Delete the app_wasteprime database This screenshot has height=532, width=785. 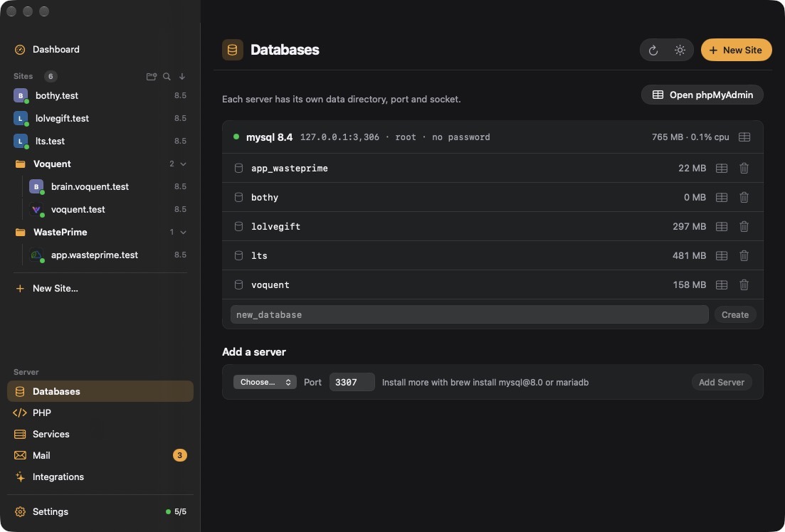click(744, 168)
